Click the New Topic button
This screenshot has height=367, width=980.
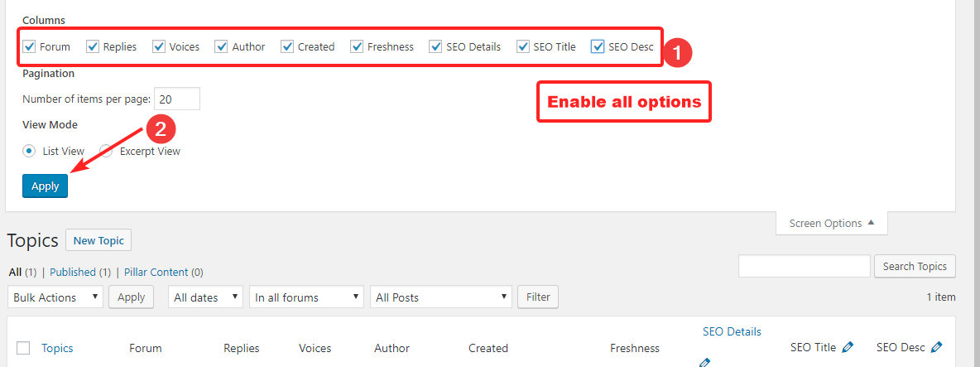[x=98, y=241]
